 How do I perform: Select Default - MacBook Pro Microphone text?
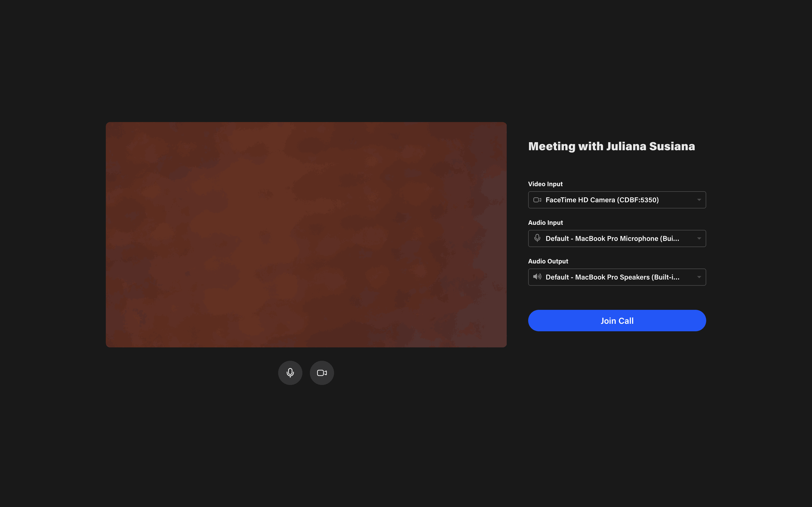point(612,238)
